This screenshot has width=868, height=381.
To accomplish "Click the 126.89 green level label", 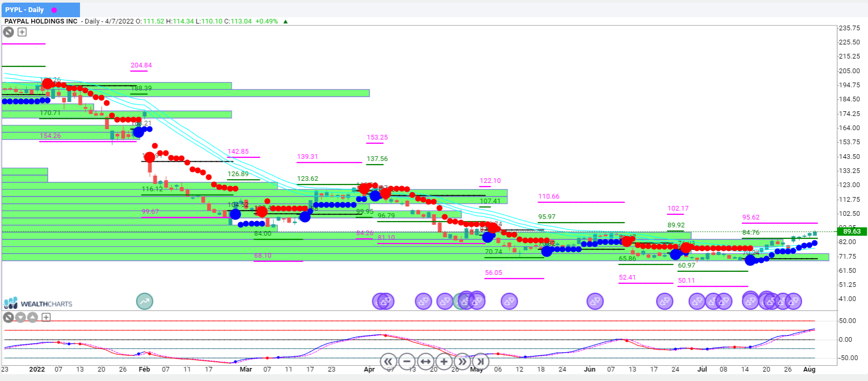I will pos(238,174).
